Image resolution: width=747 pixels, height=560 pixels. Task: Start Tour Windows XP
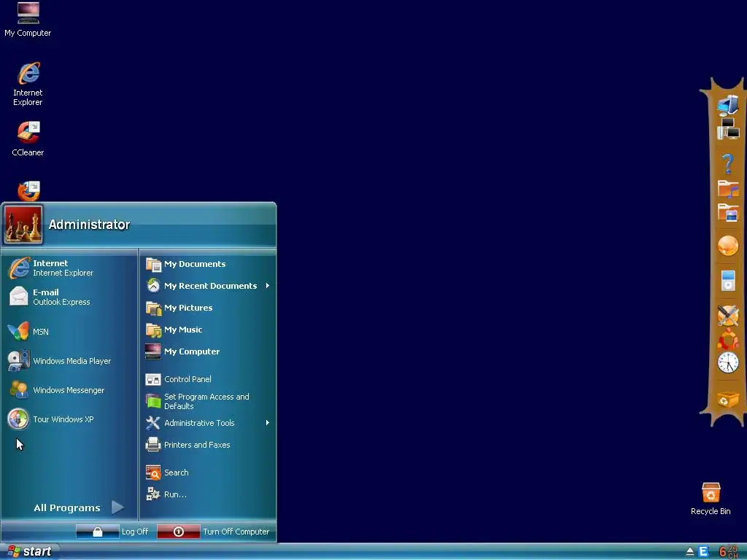(70, 419)
